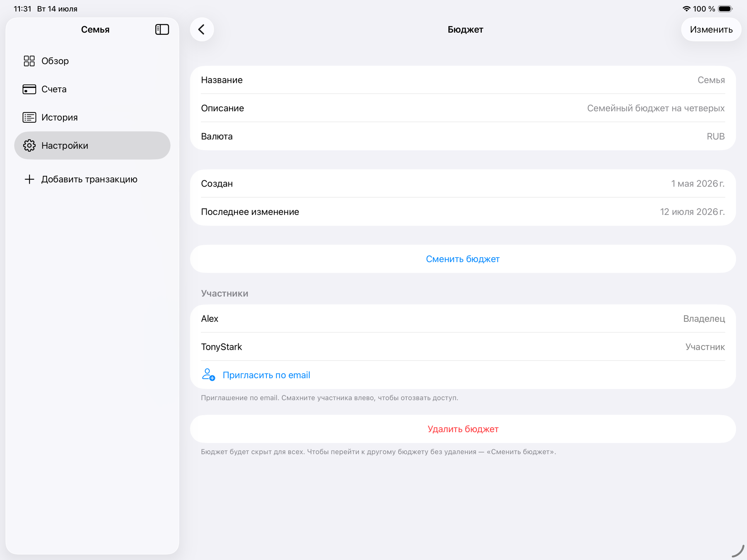Tap Сменить бюджет
The width and height of the screenshot is (747, 560).
pyautogui.click(x=463, y=259)
